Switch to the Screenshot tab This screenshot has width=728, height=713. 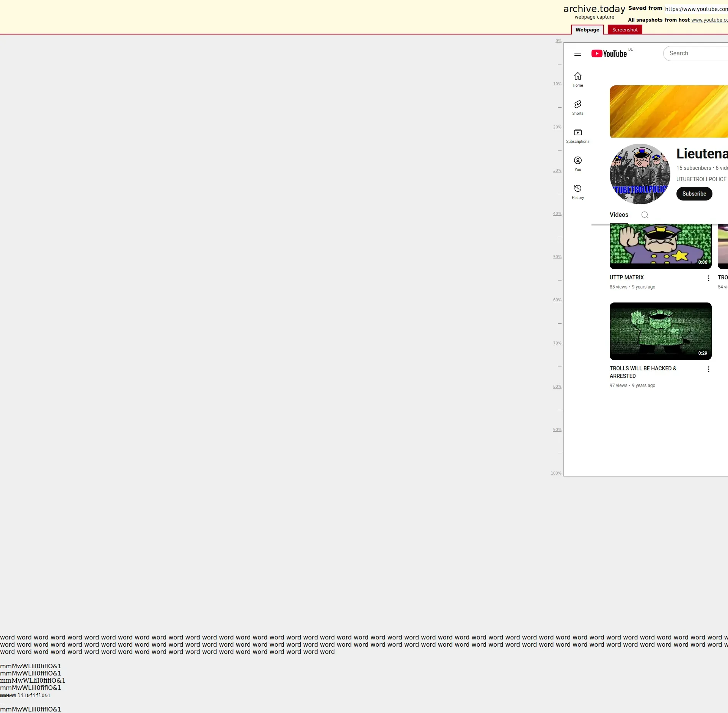coord(624,30)
